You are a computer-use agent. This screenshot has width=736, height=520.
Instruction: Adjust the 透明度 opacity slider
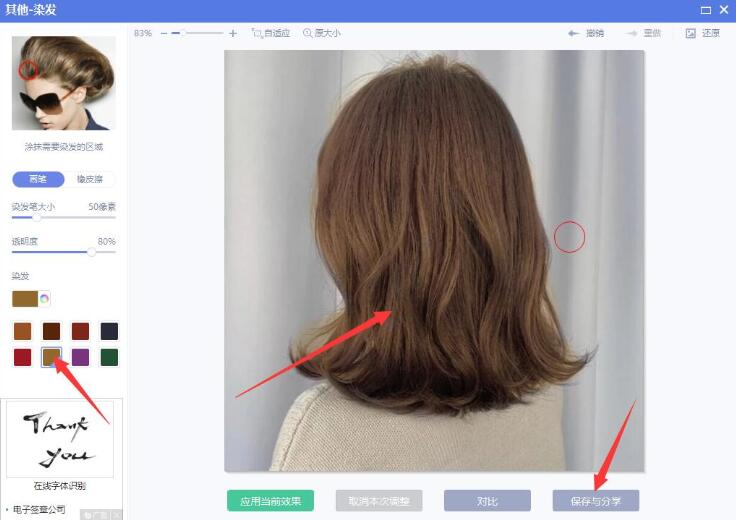63,252
